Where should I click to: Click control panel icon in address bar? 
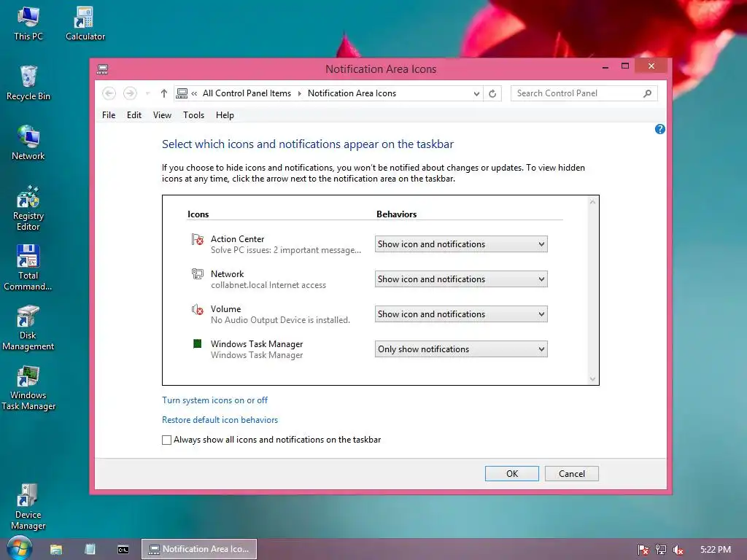point(182,93)
